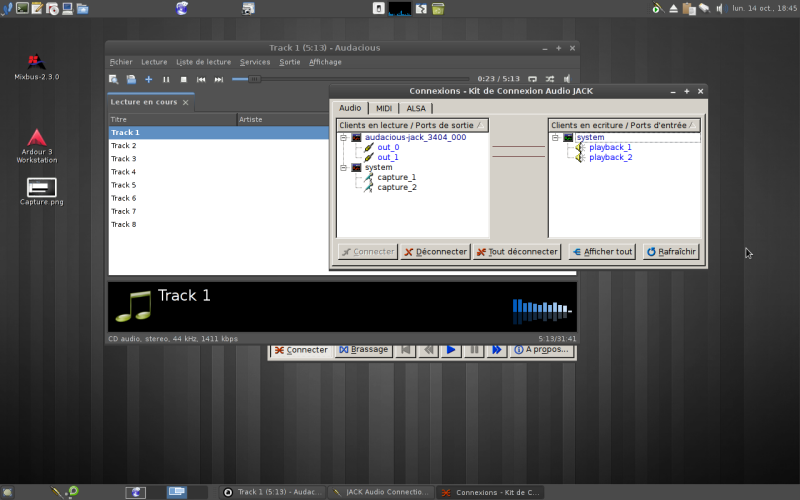800x500 pixels.
Task: Select Track 5 in playlist
Action: click(x=219, y=185)
